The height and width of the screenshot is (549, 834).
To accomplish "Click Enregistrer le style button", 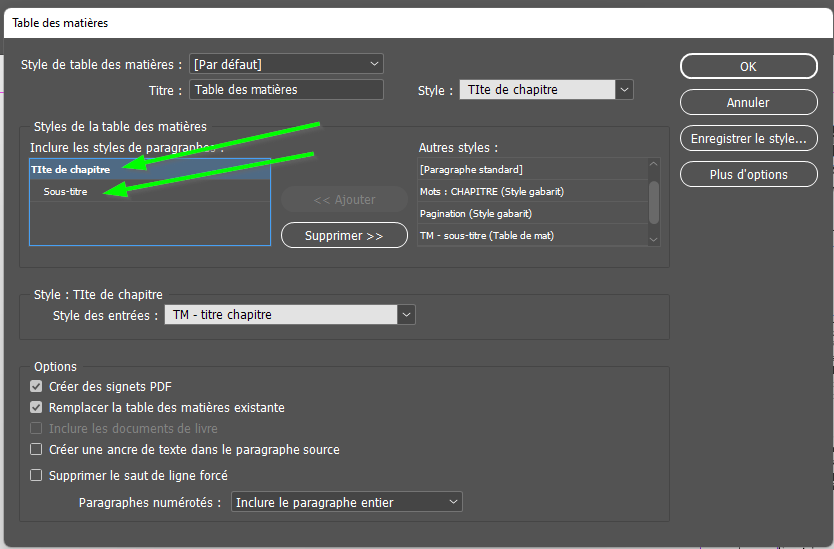I will (x=748, y=138).
